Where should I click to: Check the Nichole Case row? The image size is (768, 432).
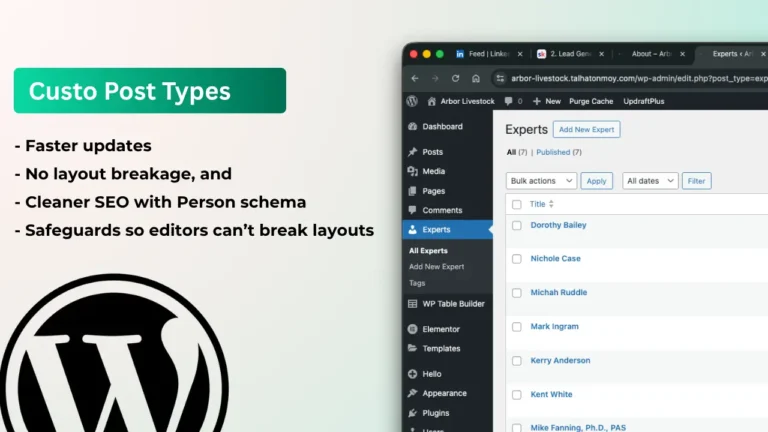[516, 259]
